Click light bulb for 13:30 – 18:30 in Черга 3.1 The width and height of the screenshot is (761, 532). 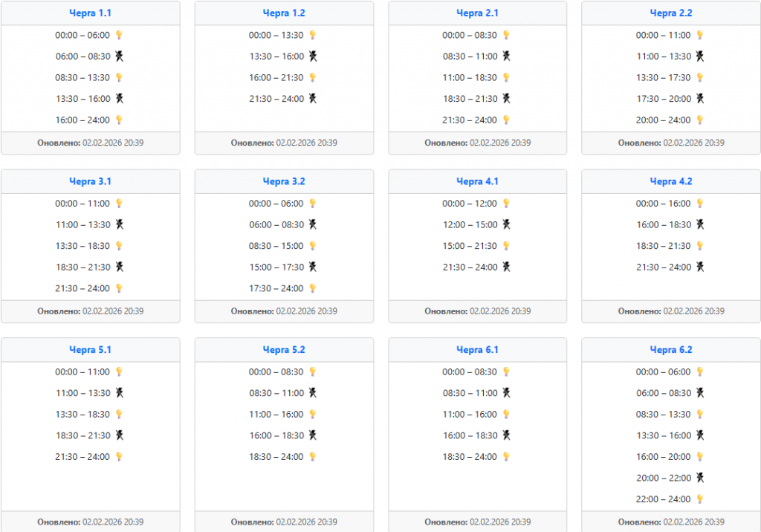point(119,246)
